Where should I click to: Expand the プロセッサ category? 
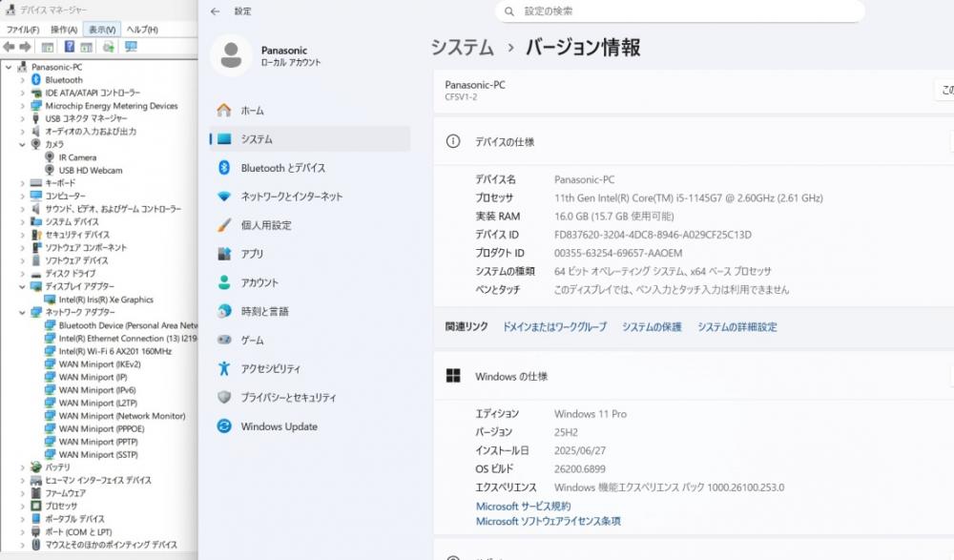tap(23, 506)
